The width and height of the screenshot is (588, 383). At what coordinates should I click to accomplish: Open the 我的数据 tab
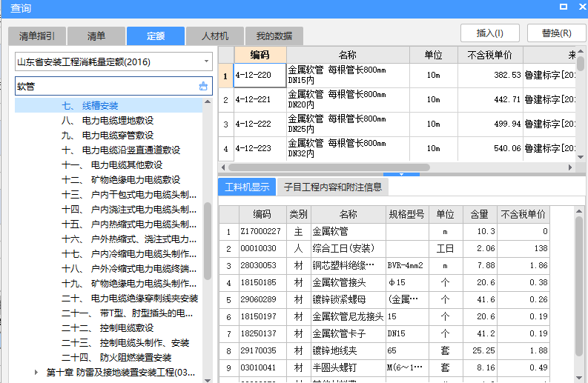[274, 36]
